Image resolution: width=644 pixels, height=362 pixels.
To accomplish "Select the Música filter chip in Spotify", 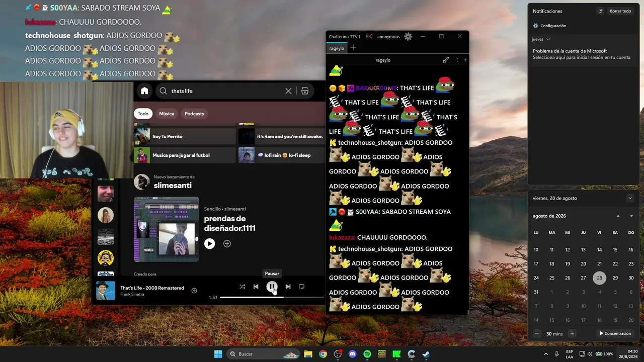I will (167, 114).
